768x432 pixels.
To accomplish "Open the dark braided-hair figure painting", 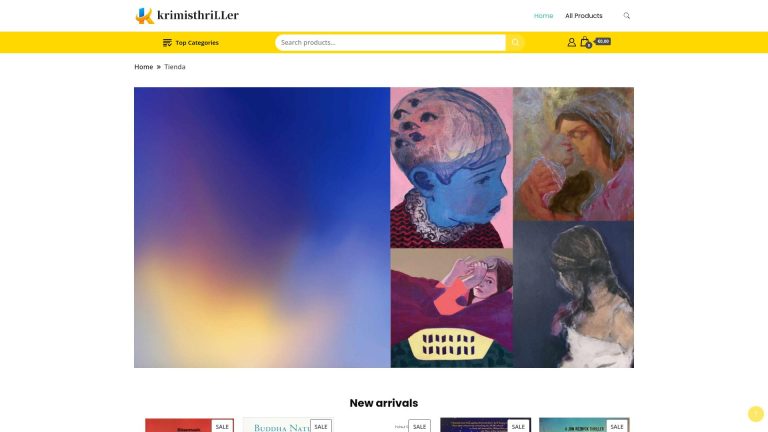I will 574,294.
